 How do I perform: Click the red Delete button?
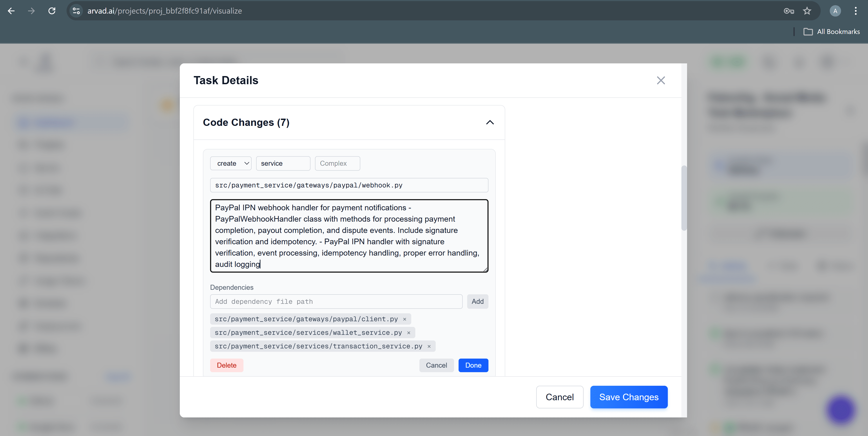[226, 365]
